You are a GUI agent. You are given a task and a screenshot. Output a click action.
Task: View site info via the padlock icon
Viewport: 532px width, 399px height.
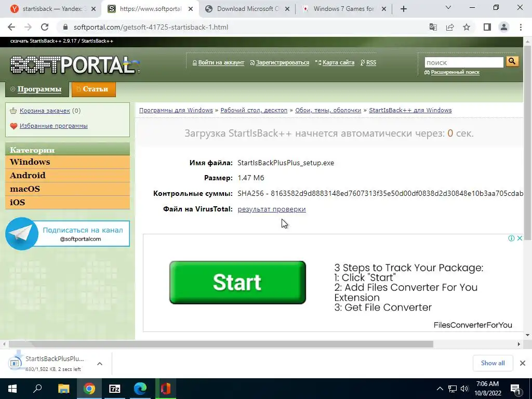point(65,27)
